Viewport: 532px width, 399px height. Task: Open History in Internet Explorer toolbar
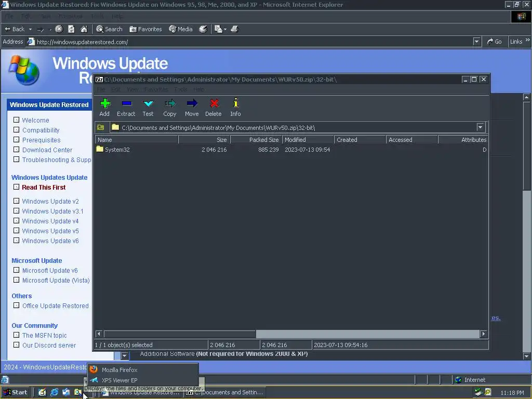(203, 29)
